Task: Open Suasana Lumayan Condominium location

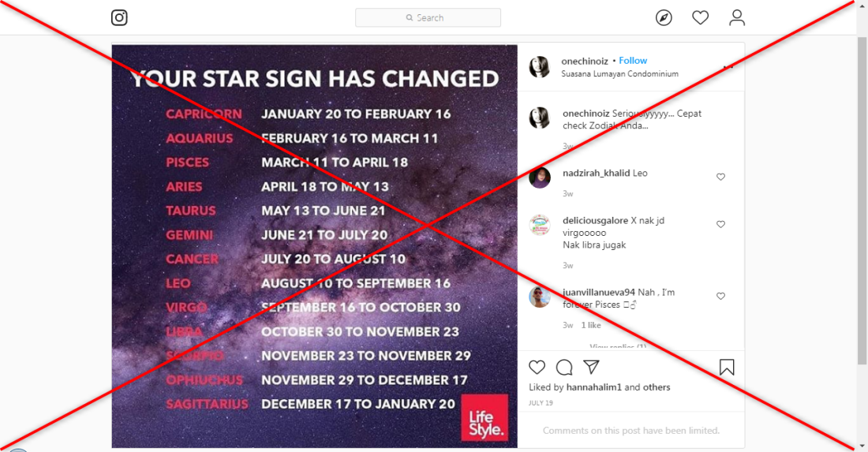Action: [619, 73]
